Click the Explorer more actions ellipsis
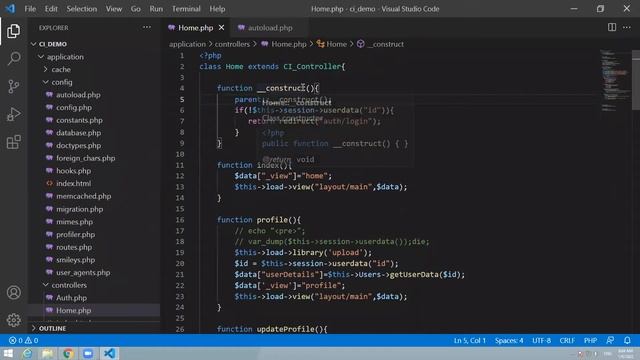 (x=147, y=27)
